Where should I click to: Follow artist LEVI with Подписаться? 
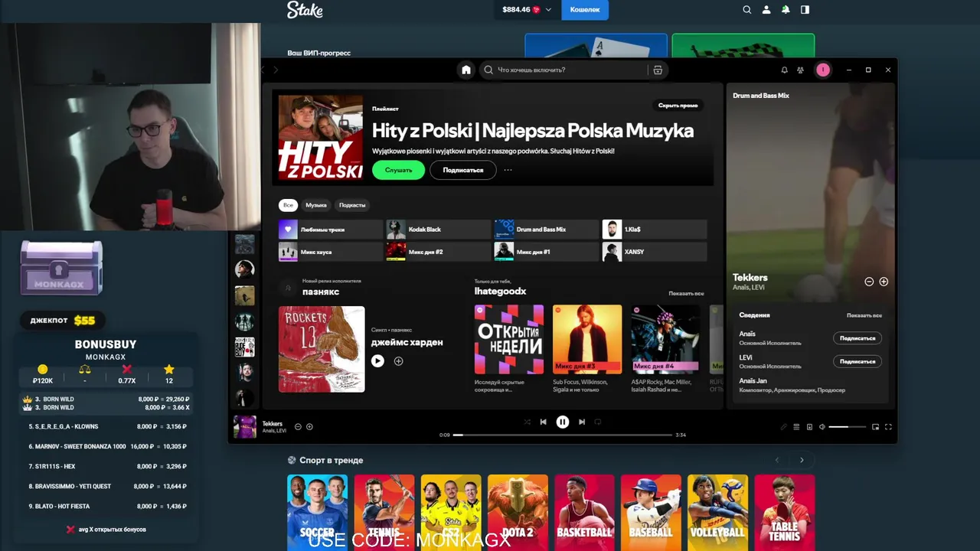(x=857, y=361)
